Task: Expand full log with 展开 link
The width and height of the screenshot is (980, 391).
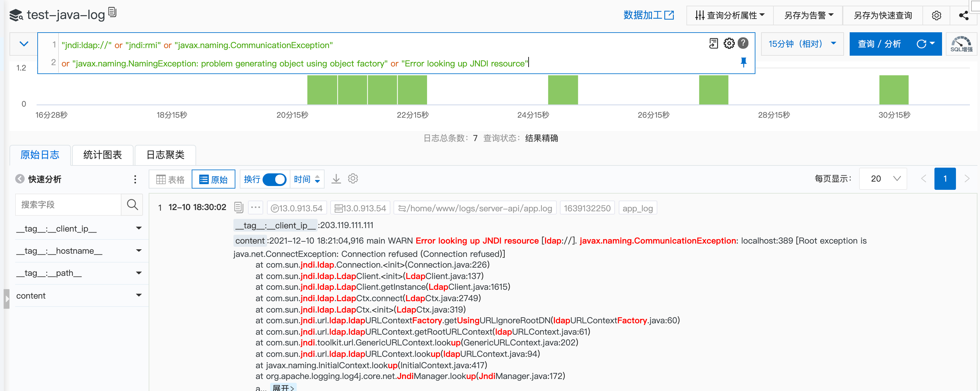Action: pyautogui.click(x=283, y=388)
